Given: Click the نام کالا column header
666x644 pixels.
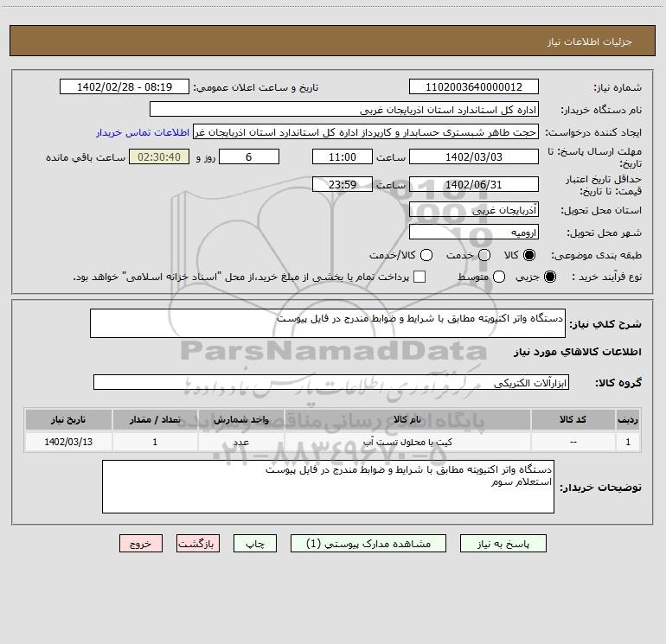Looking at the screenshot, I should (x=407, y=419).
